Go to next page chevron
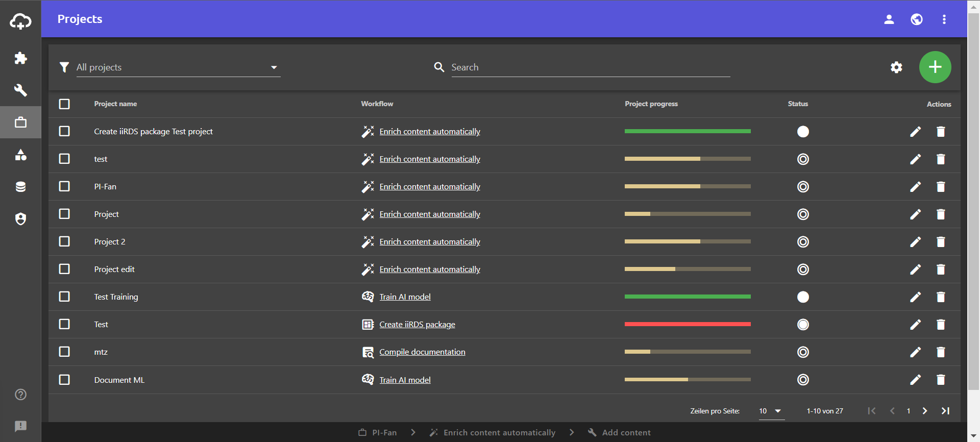The image size is (980, 442). (x=925, y=411)
